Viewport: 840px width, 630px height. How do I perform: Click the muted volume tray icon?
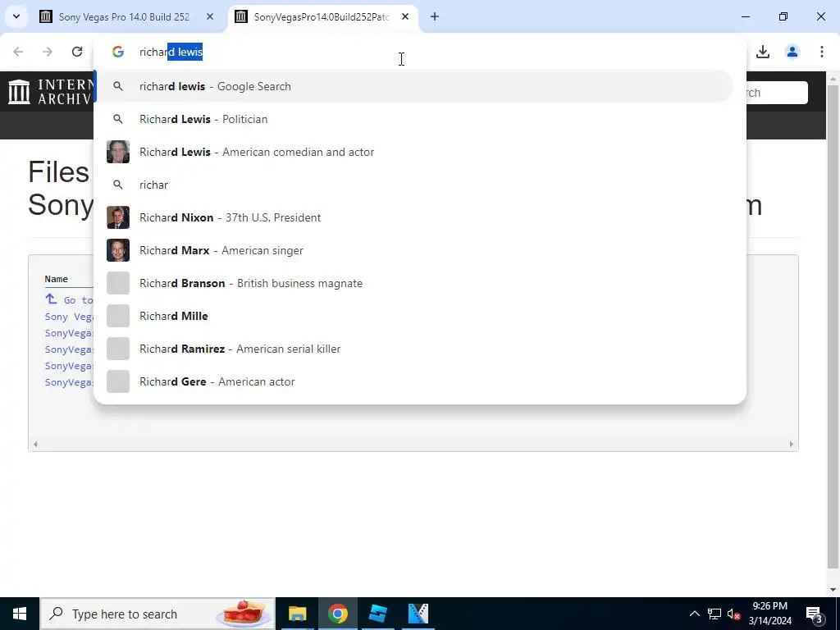(x=734, y=614)
